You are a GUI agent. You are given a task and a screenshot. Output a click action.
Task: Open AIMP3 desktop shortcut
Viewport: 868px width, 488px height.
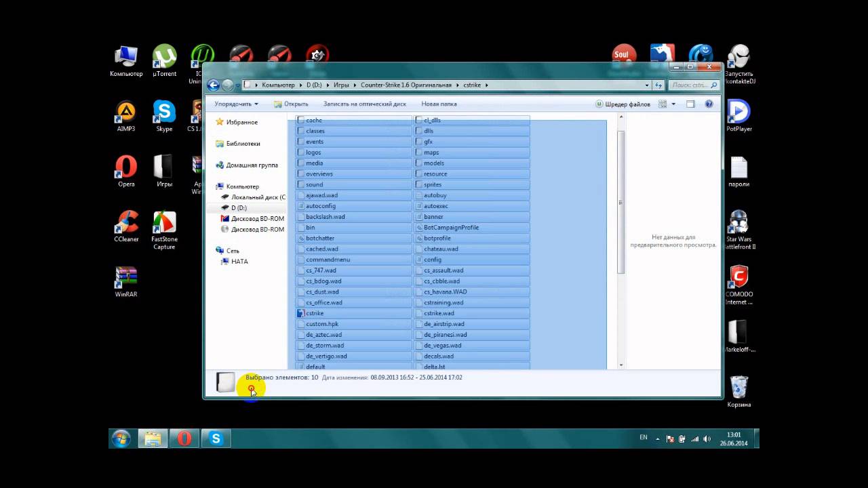pyautogui.click(x=126, y=116)
